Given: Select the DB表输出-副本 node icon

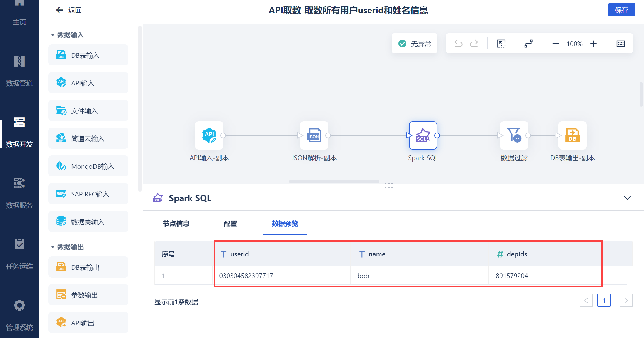Looking at the screenshot, I should [x=572, y=135].
